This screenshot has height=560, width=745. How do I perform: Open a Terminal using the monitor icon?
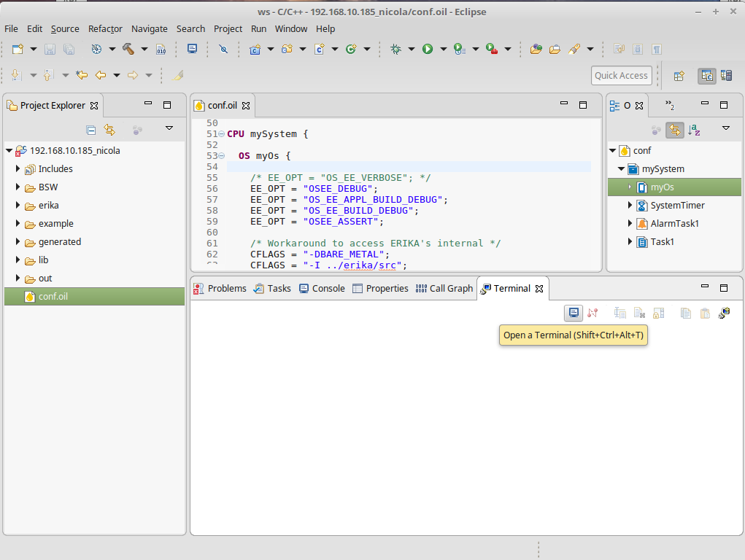pyautogui.click(x=574, y=313)
